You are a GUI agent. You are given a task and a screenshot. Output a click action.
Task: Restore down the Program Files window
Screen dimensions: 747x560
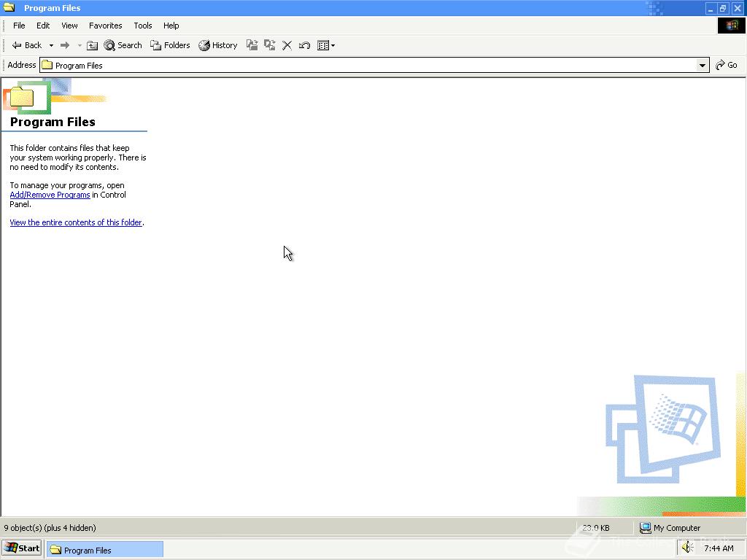click(x=723, y=8)
